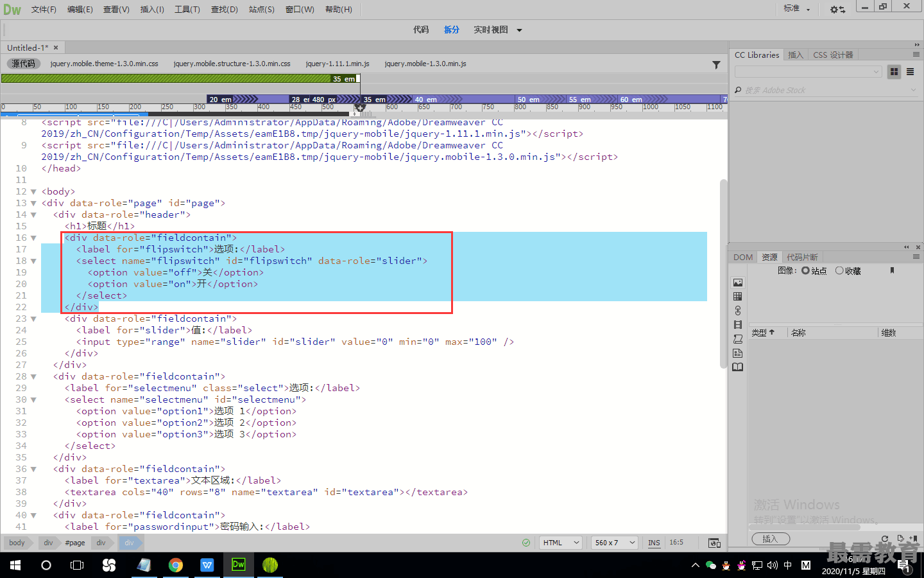Click the 实时视图 button
Image resolution: width=924 pixels, height=578 pixels.
tap(491, 30)
